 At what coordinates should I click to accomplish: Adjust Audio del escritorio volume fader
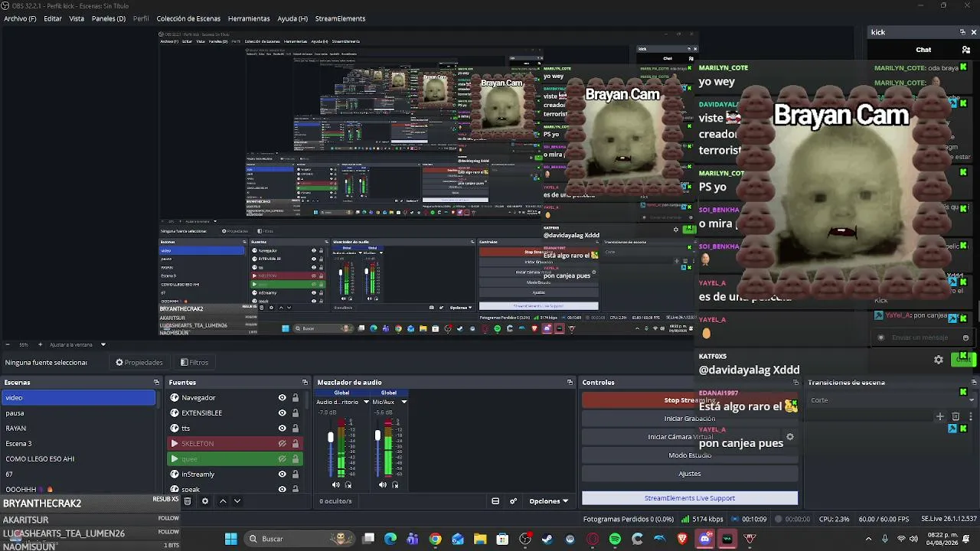click(x=331, y=437)
